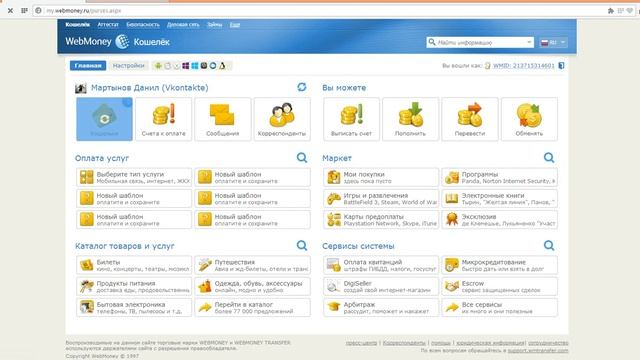Click the Linux penguin app icon
This screenshot has width=640, height=360.
(x=222, y=66)
